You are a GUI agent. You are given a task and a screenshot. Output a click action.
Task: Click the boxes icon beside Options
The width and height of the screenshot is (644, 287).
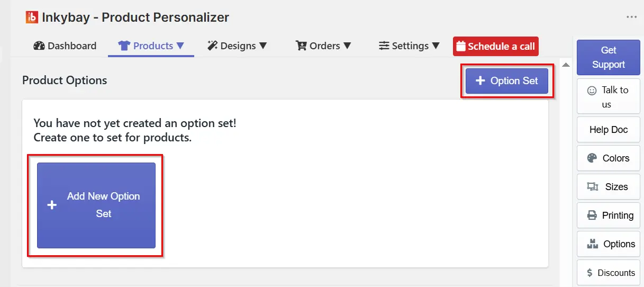click(593, 244)
